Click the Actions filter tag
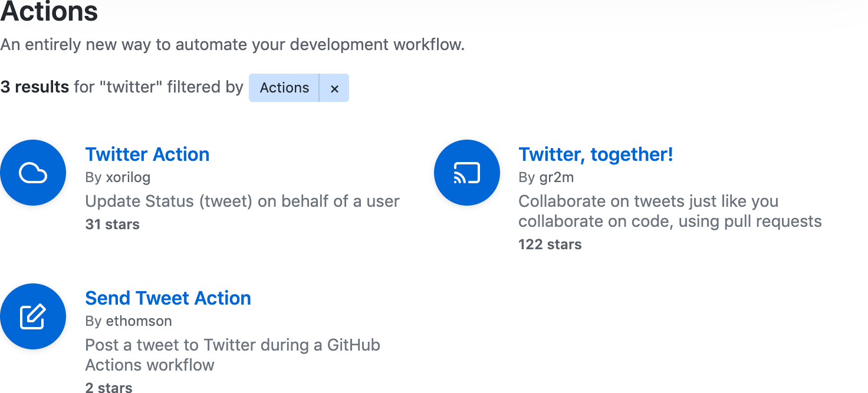This screenshot has height=393, width=868. 284,88
